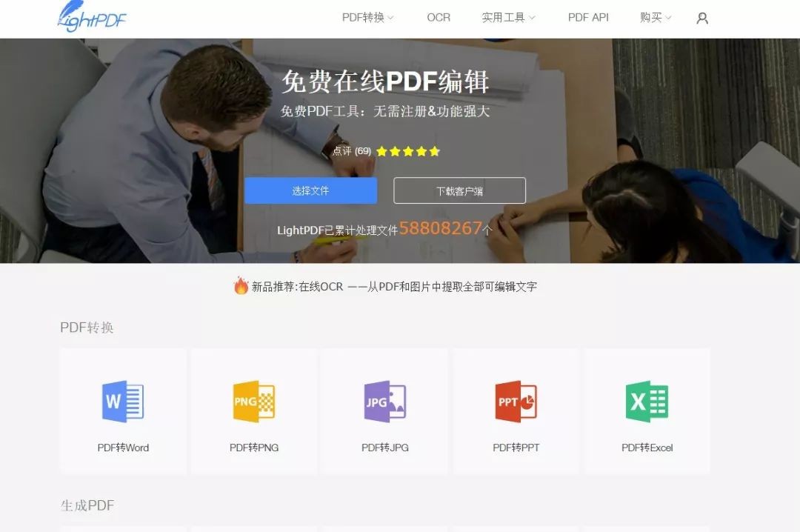Select the PDF to Word icon
Viewport: 800px width, 532px height.
click(x=123, y=402)
